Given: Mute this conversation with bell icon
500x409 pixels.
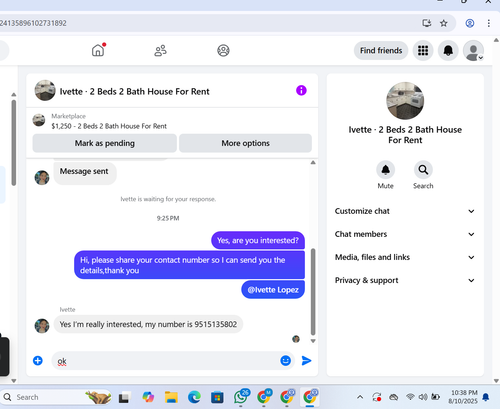Looking at the screenshot, I should (x=386, y=170).
